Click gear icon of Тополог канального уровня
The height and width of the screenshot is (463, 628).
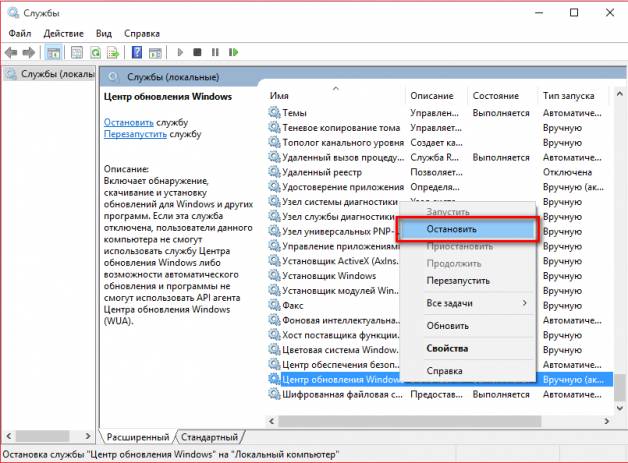point(274,142)
